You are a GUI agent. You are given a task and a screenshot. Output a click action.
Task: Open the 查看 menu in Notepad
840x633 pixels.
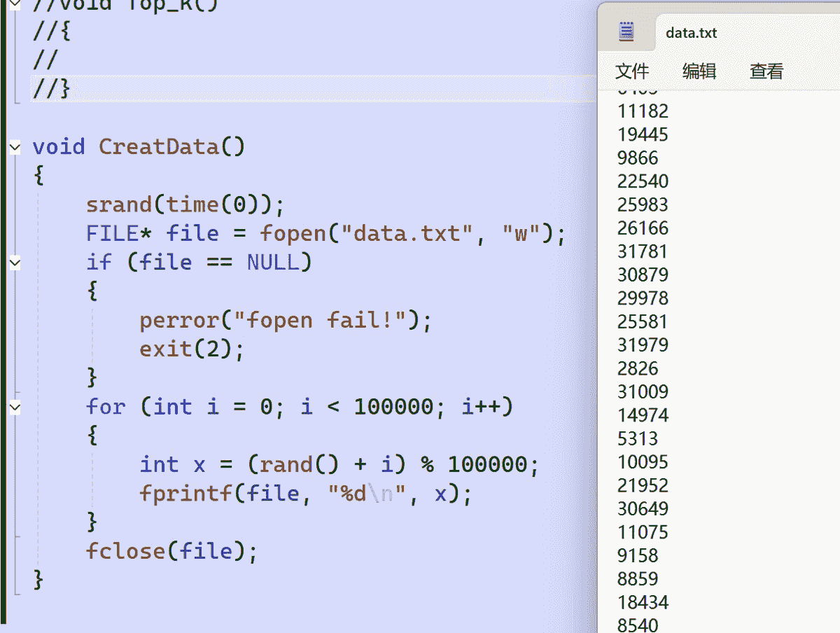tap(766, 71)
